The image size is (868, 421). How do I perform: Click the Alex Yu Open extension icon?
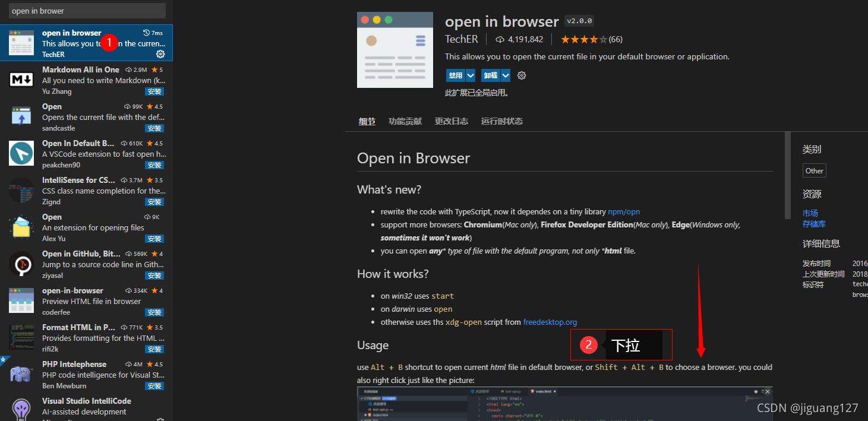coord(21,227)
